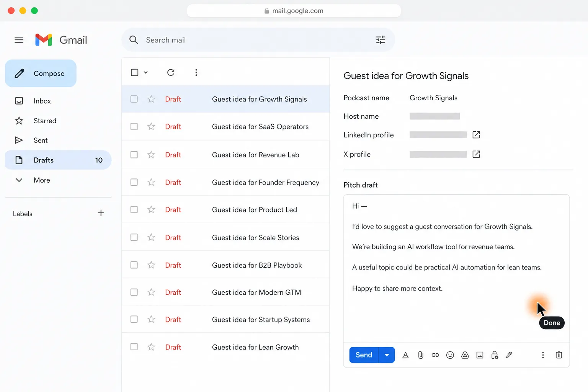Image resolution: width=588 pixels, height=392 pixels.
Task: Click into the pitch draft text body
Action: [x=456, y=268]
